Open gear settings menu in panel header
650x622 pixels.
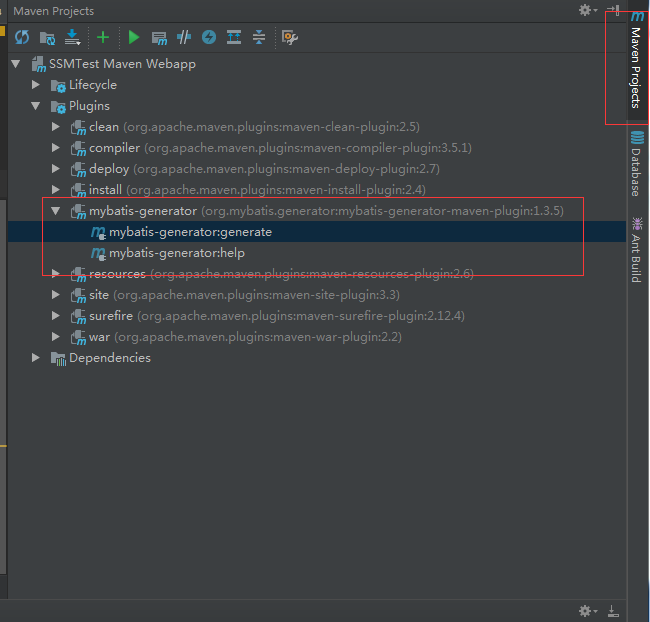point(587,10)
